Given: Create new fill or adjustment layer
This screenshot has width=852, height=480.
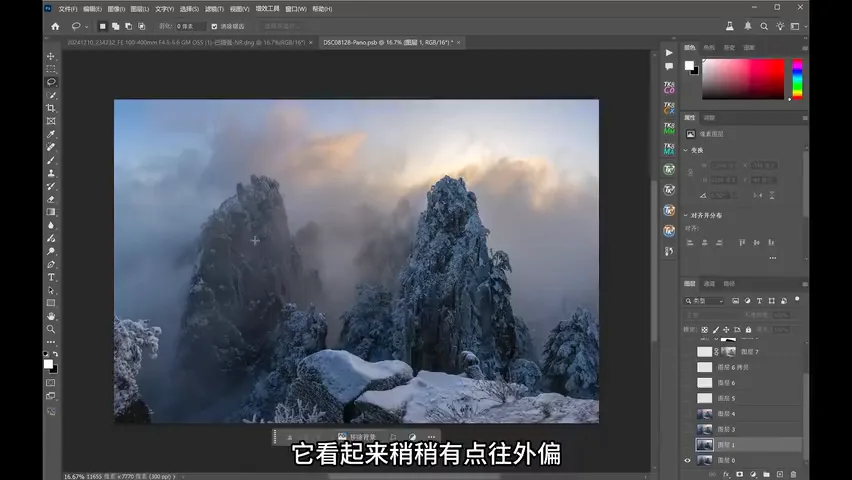Looking at the screenshot, I should pos(753,475).
